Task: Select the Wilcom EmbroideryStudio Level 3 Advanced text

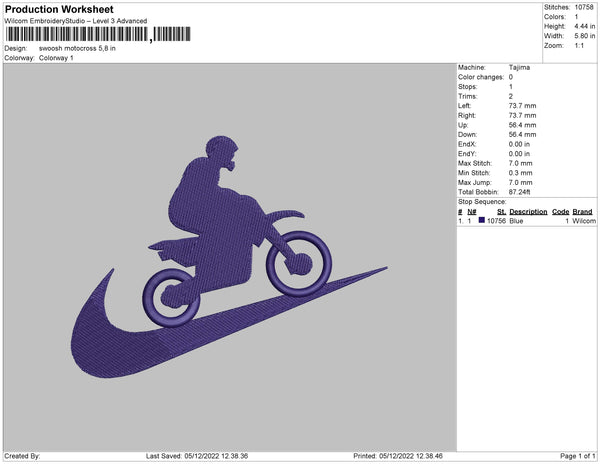Action: [76, 21]
